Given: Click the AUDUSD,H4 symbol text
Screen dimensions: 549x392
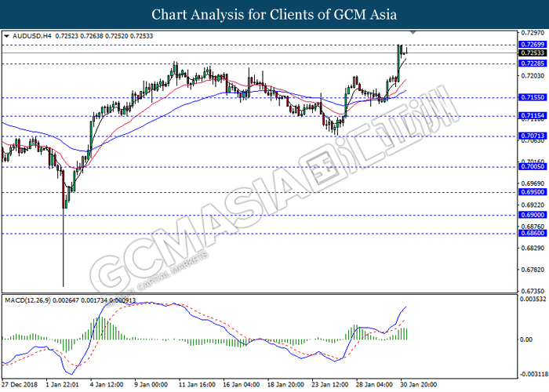Looking at the screenshot, I should [x=32, y=36].
